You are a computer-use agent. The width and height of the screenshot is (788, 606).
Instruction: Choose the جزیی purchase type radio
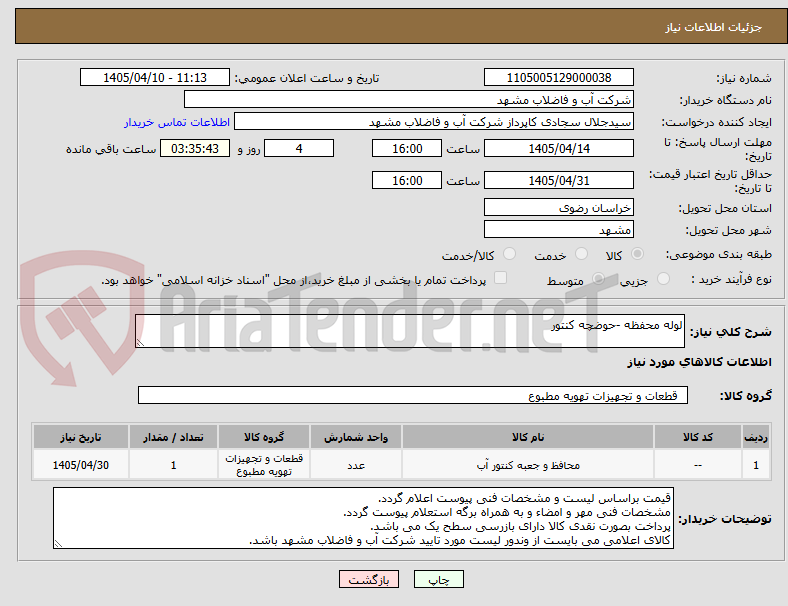click(663, 279)
